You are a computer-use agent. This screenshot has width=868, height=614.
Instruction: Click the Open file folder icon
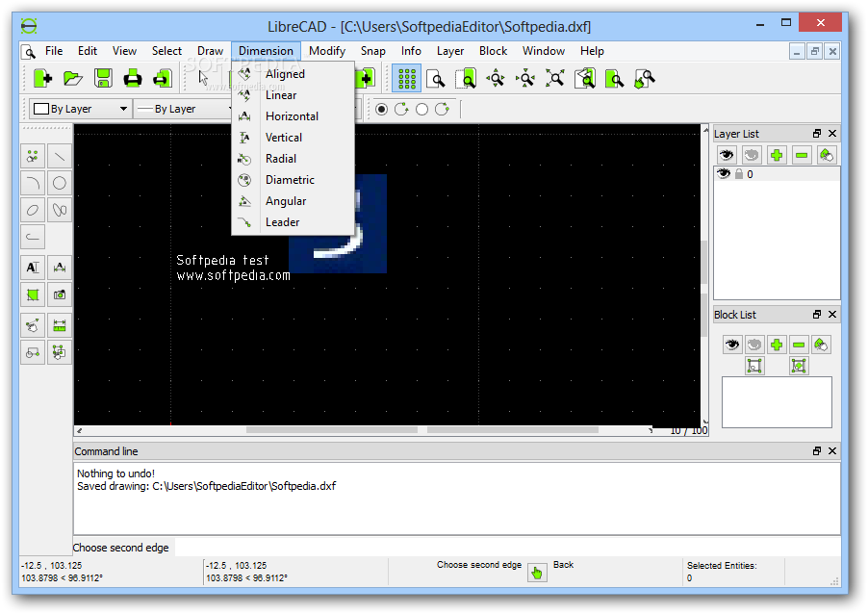[73, 79]
